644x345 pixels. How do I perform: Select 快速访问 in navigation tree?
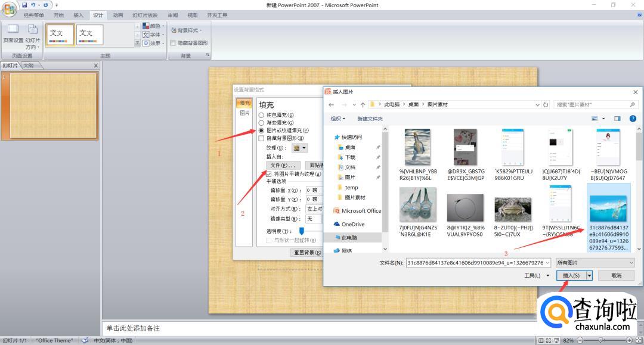point(348,137)
